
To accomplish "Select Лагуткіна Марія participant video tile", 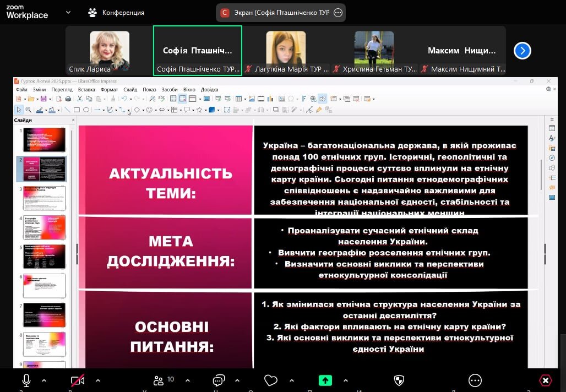I will click(286, 51).
